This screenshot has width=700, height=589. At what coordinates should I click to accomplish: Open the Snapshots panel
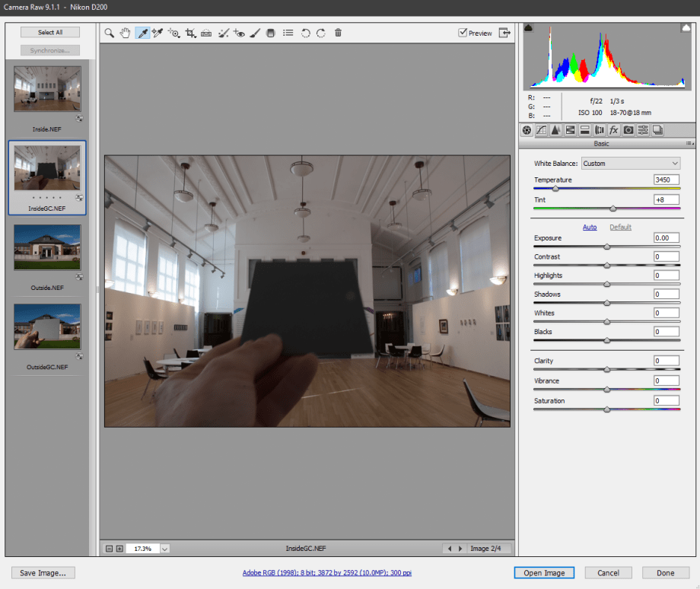[x=657, y=130]
